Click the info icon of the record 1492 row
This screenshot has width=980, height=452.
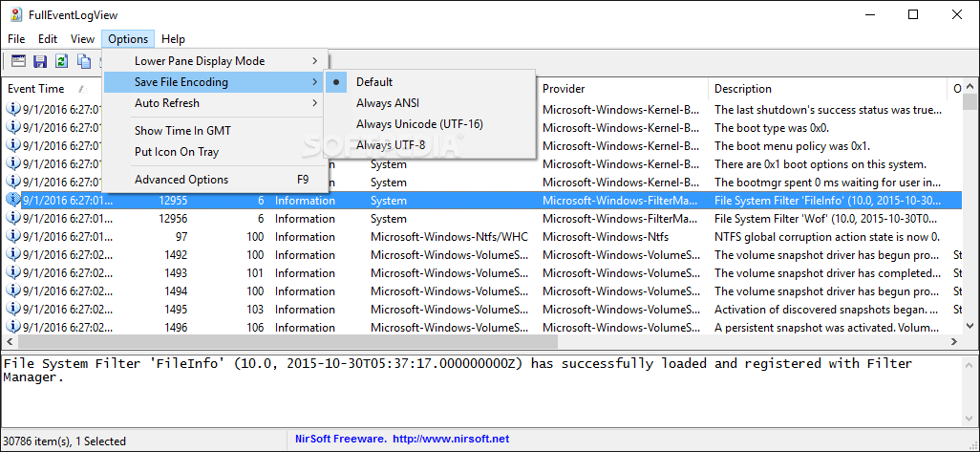(x=13, y=254)
